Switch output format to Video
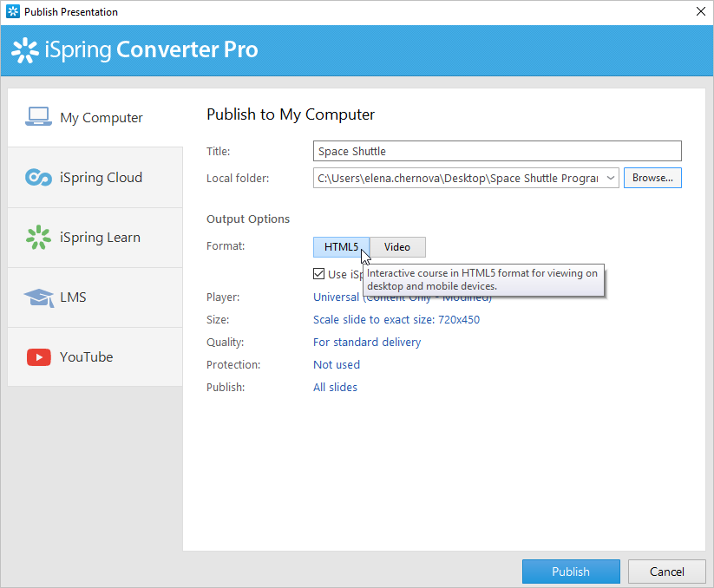This screenshot has width=714, height=588. [x=397, y=247]
